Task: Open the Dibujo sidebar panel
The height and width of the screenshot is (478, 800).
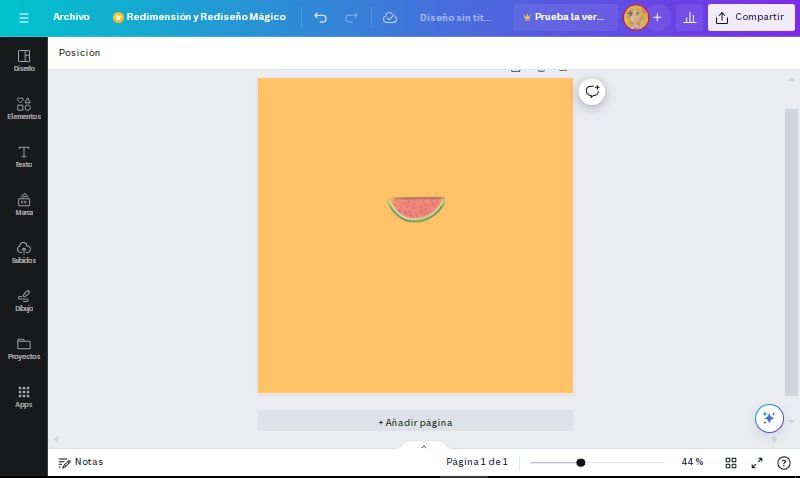Action: coord(24,300)
